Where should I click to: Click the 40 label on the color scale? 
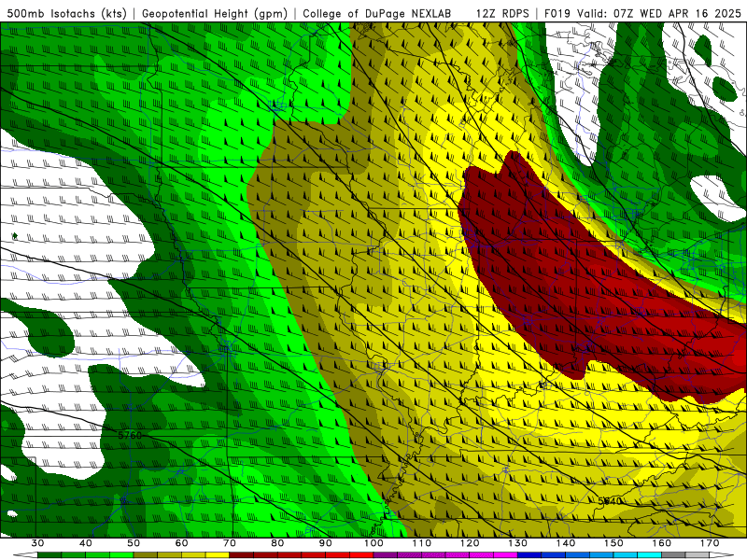[x=86, y=543]
